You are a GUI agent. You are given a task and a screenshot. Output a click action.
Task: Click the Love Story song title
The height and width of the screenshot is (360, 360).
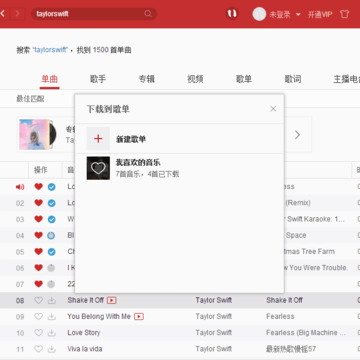(84, 333)
